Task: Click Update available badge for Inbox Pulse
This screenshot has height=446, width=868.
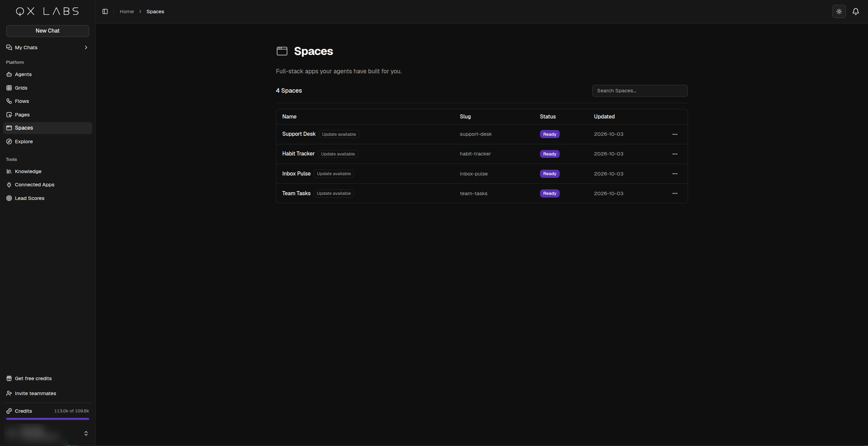Action: [334, 174]
